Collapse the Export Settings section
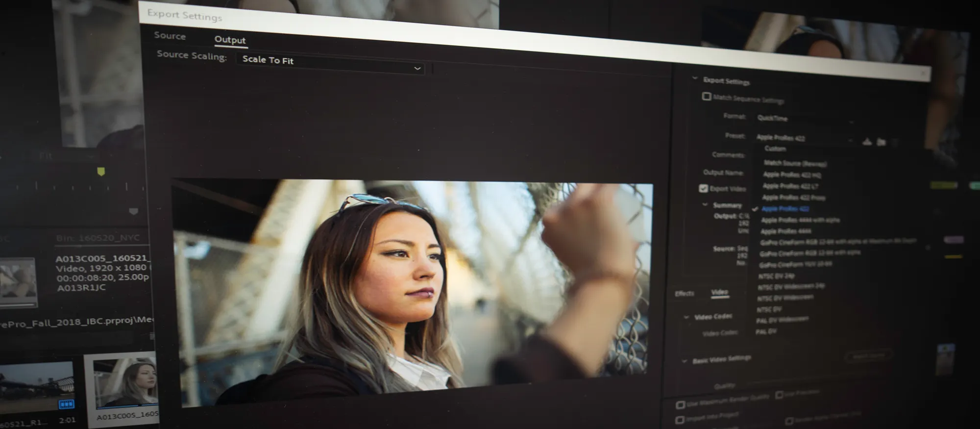The height and width of the screenshot is (429, 980). 695,78
